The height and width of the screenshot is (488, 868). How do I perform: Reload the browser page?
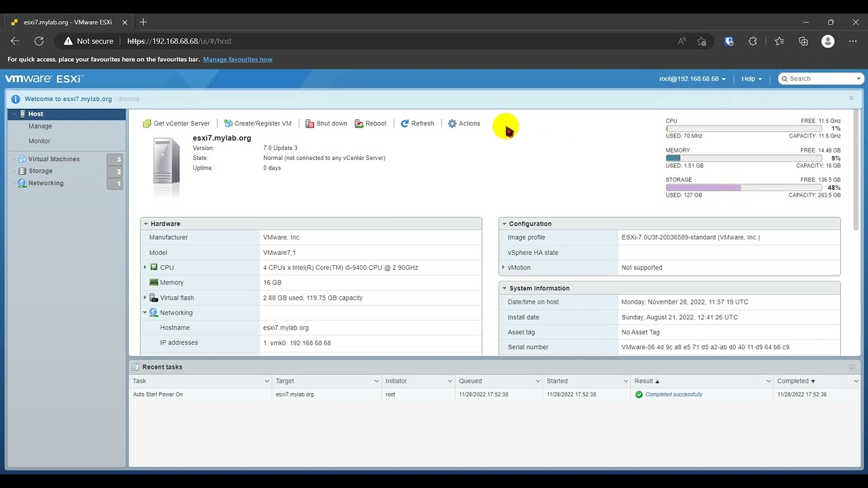tap(39, 41)
